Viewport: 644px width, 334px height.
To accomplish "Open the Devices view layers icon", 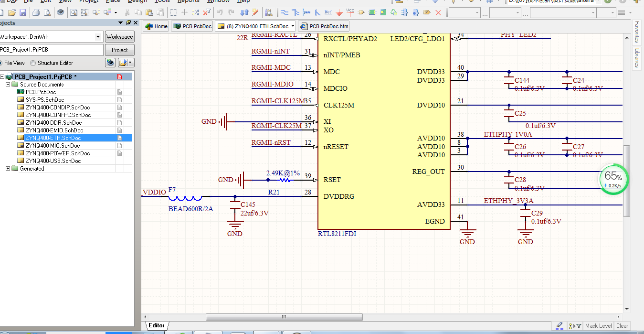I will click(61, 13).
